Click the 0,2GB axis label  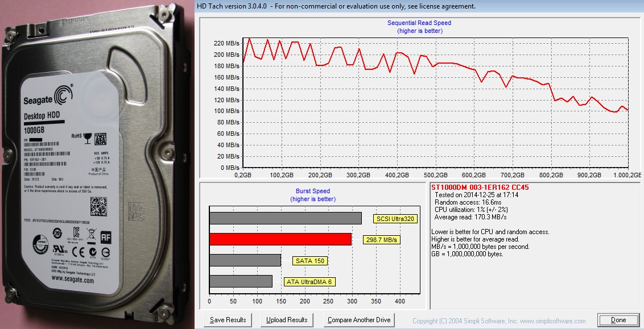click(243, 175)
